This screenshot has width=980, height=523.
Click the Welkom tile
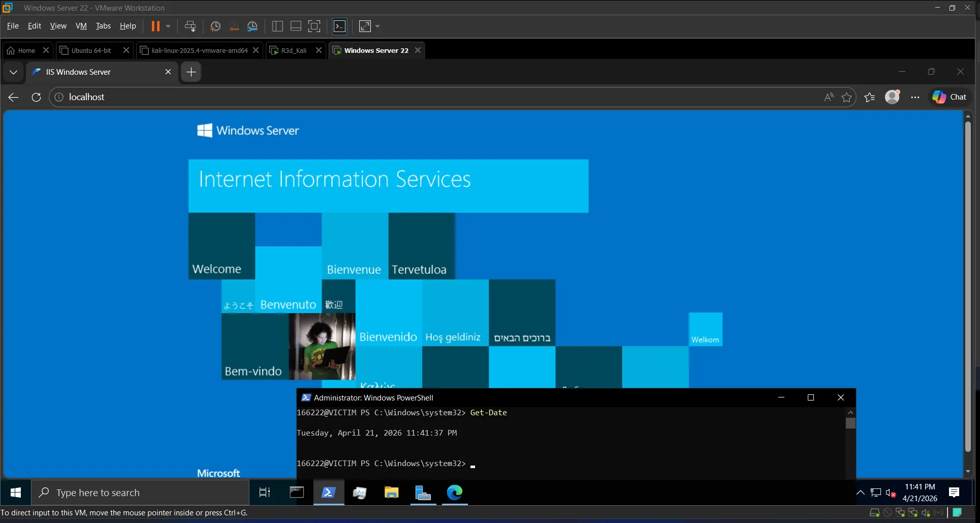click(705, 329)
